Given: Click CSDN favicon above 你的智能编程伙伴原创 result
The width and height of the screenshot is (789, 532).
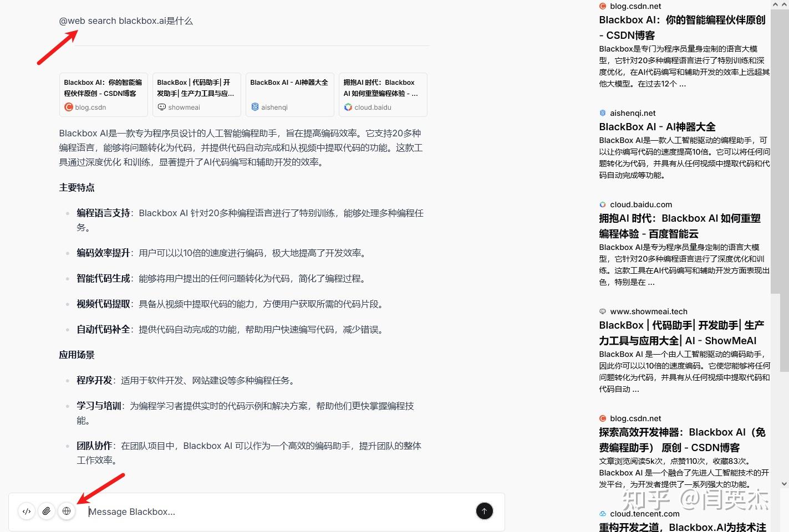Looking at the screenshot, I should 603,6.
